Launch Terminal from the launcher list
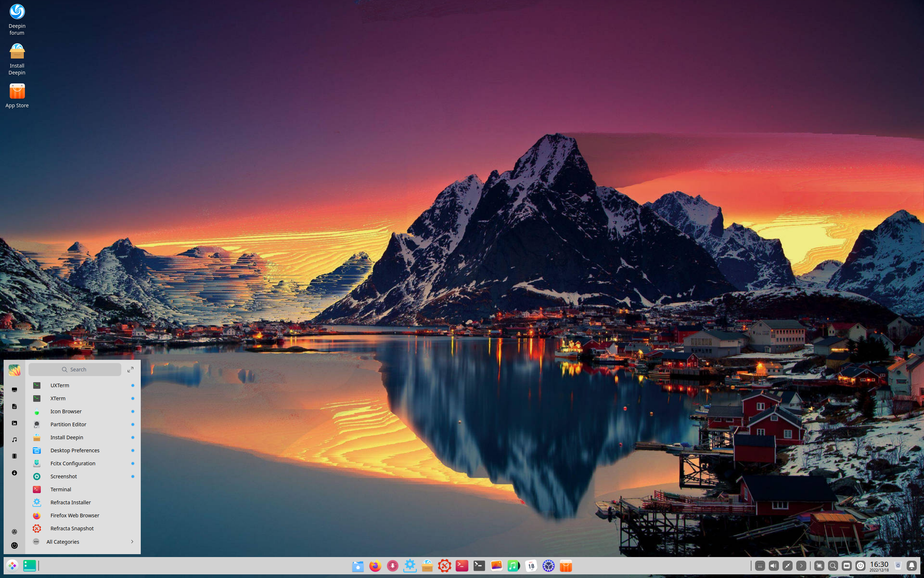Viewport: 924px width, 578px height. [x=83, y=489]
